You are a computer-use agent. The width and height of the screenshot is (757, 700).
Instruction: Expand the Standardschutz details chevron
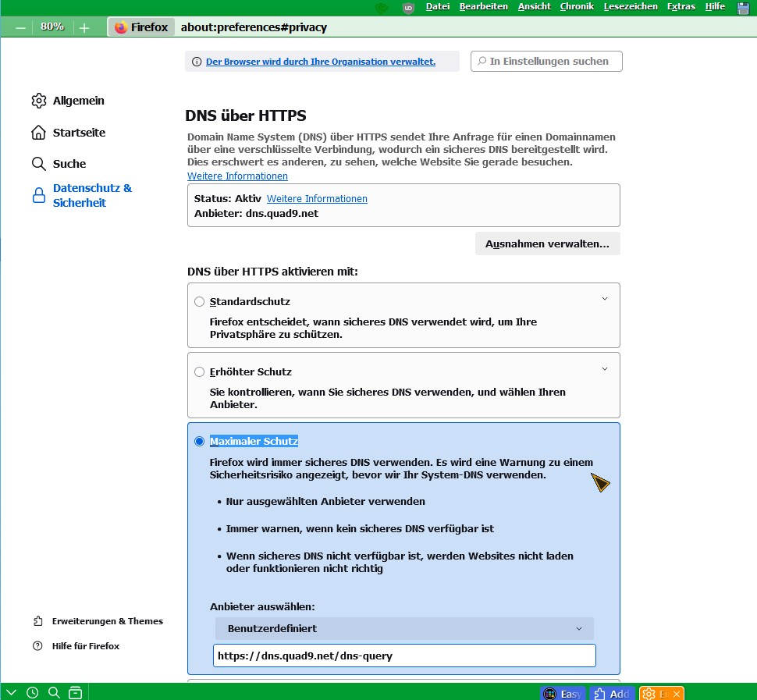(605, 299)
